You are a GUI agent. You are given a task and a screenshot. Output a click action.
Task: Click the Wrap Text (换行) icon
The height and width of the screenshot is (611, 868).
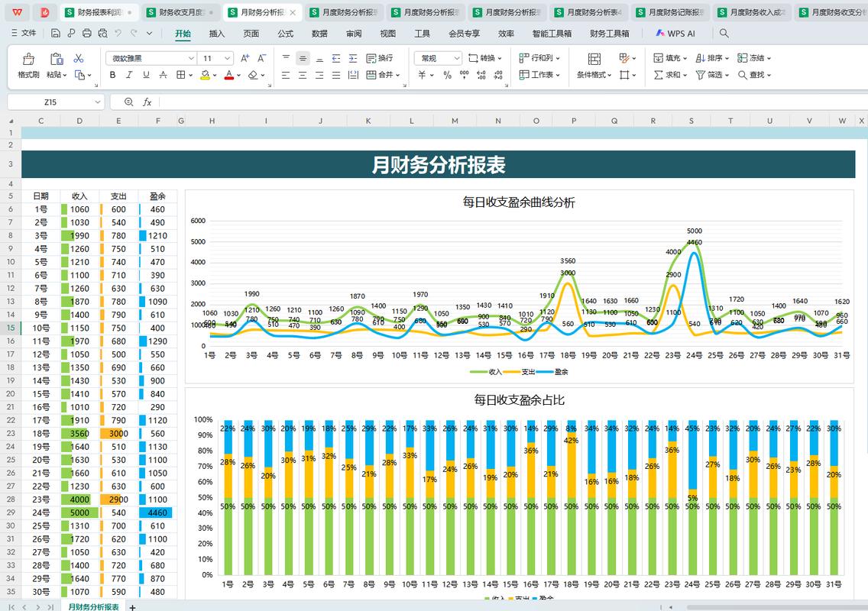pyautogui.click(x=380, y=58)
